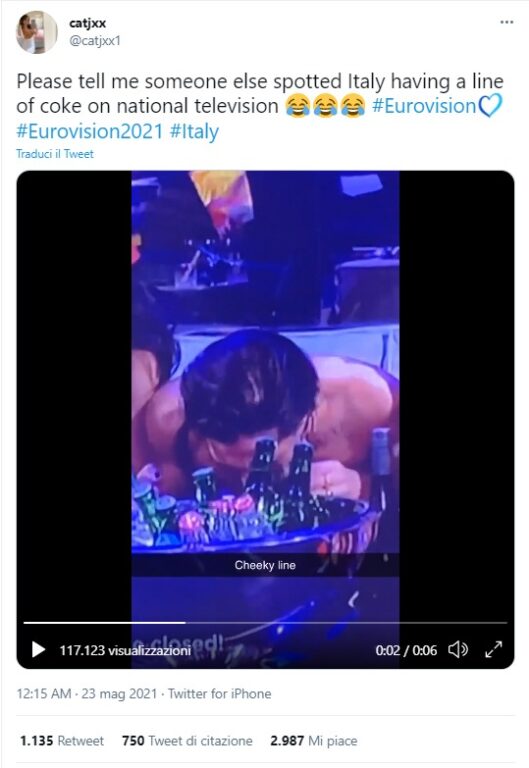Screen dimensions: 529x768
Task: Click Traduci il Tweet to translate
Action: tap(55, 154)
